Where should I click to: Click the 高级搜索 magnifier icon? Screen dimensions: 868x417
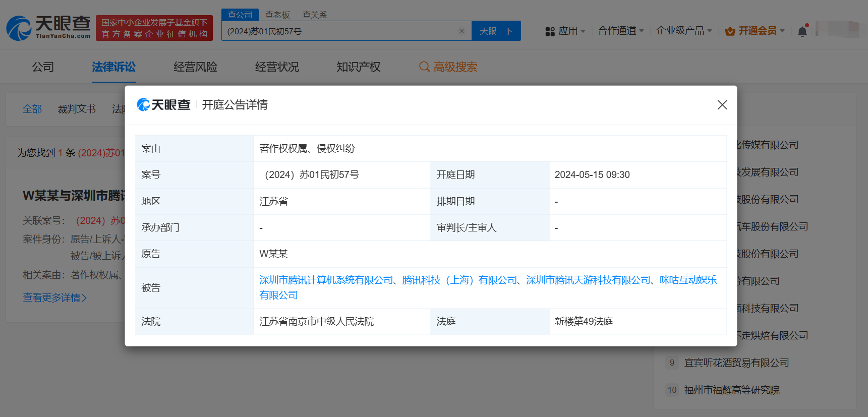tap(424, 67)
